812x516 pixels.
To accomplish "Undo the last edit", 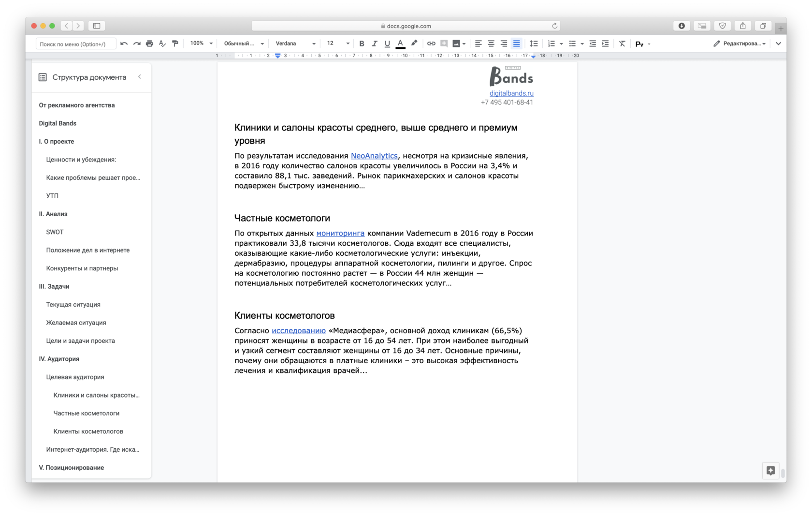I will pyautogui.click(x=124, y=44).
